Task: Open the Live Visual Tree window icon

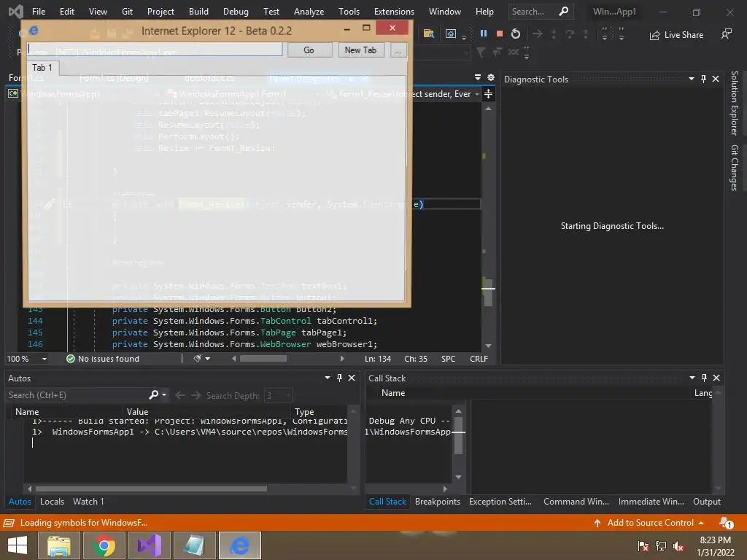Action: click(x=451, y=34)
